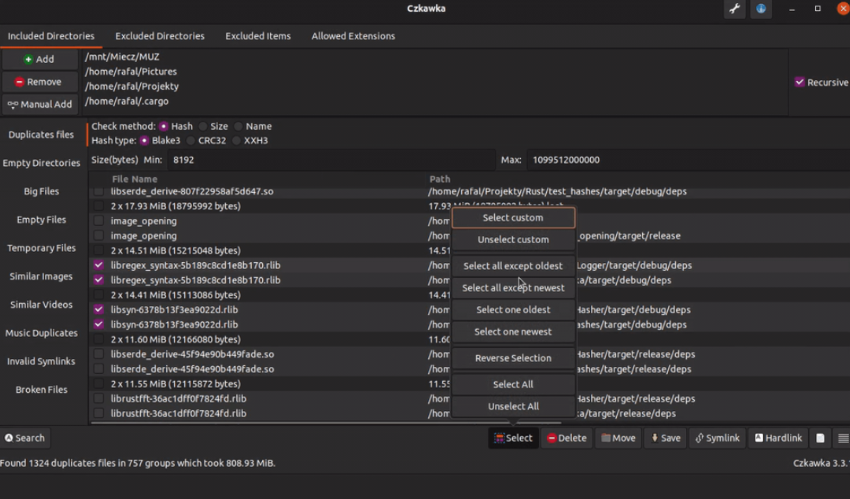Viewport: 850px width, 499px height.
Task: Start scanning with the Search button
Action: tap(25, 438)
